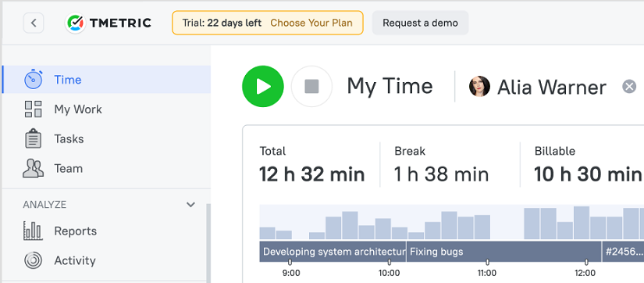The height and width of the screenshot is (283, 644).
Task: Click Request a demo button
Action: click(x=420, y=23)
